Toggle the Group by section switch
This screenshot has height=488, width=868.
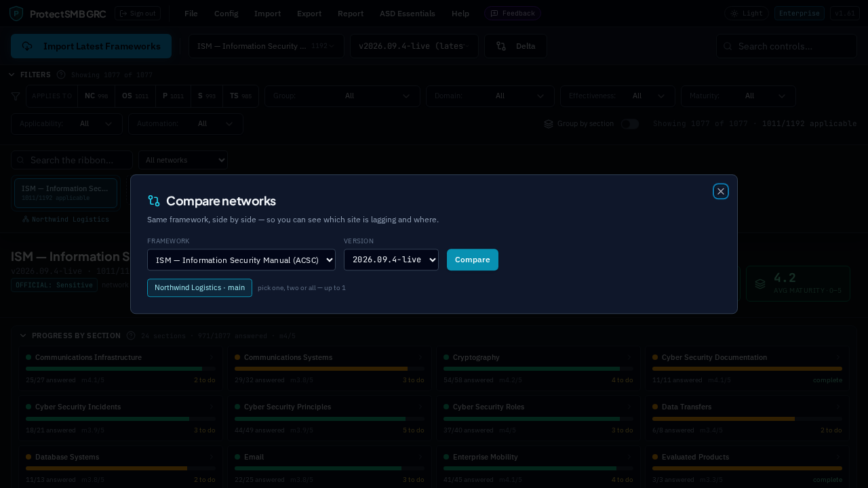pos(630,124)
